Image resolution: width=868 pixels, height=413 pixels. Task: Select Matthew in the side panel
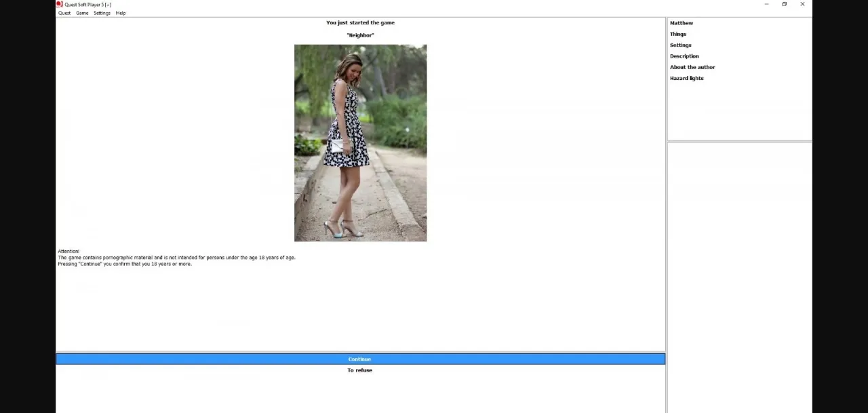click(x=682, y=23)
